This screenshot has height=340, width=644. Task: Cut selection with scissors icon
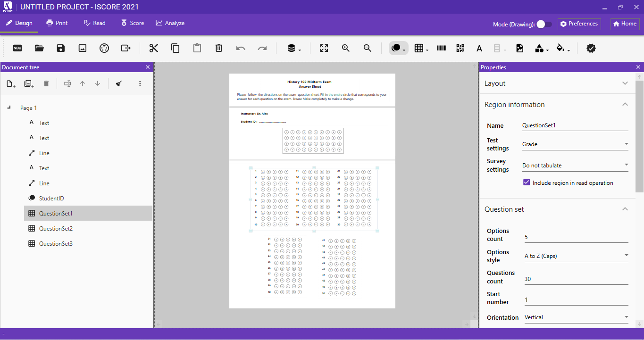pyautogui.click(x=153, y=48)
